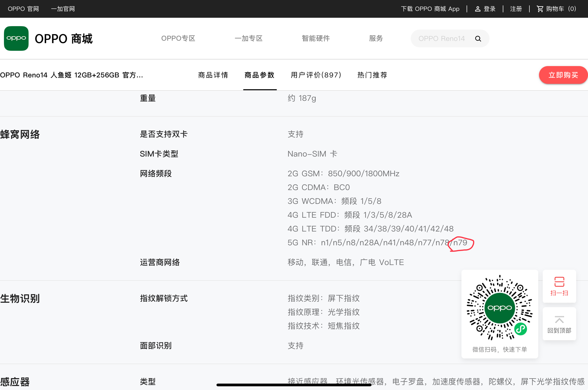This screenshot has width=588, height=390.
Task: Click the 指纹解锁方式 label
Action: pyautogui.click(x=164, y=298)
